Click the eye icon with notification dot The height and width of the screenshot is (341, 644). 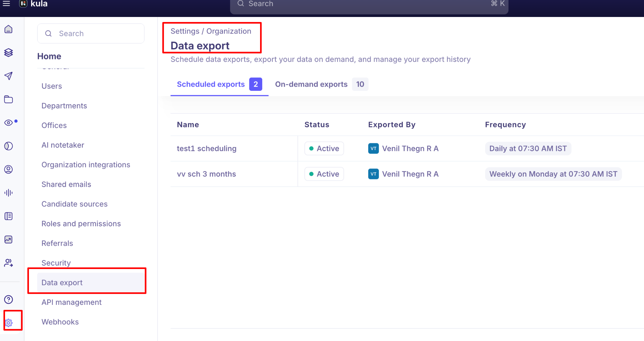click(x=8, y=123)
